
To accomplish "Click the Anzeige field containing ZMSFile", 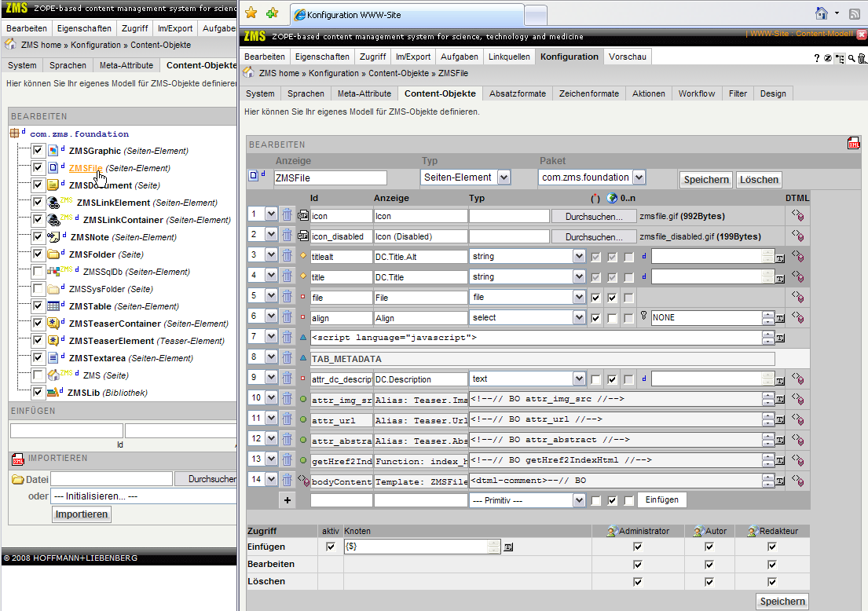I will tap(331, 177).
